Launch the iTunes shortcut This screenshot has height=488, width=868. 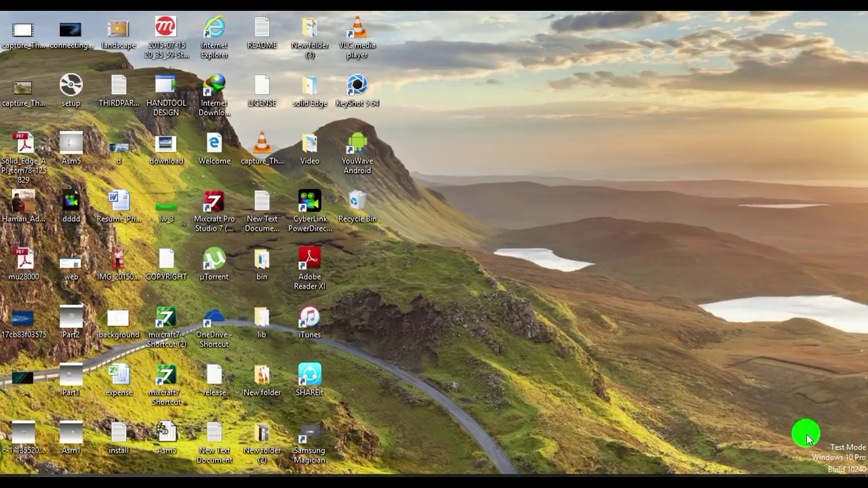click(309, 323)
